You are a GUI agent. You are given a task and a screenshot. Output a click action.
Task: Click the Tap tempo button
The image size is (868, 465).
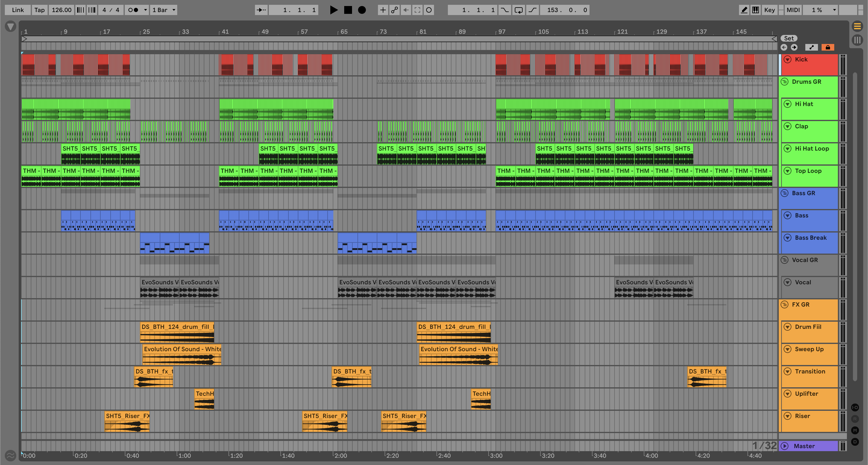click(39, 10)
